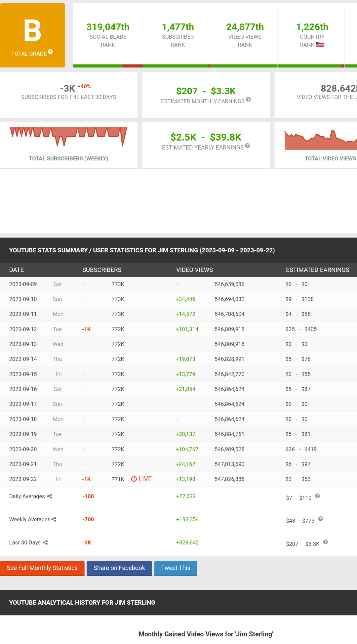This screenshot has height=644, width=357.
Task: Click the -100 daily average subscribers
Action: (88, 496)
